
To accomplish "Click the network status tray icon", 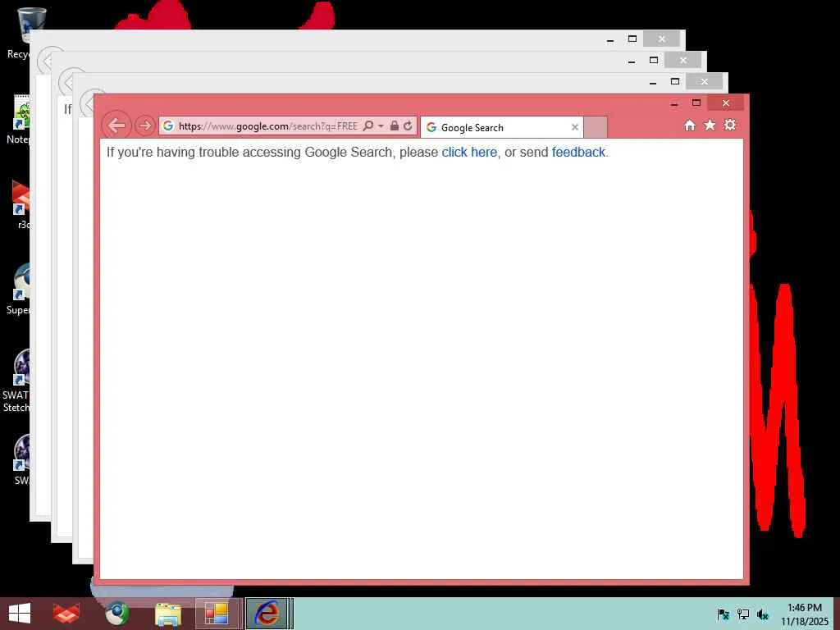I will [743, 614].
